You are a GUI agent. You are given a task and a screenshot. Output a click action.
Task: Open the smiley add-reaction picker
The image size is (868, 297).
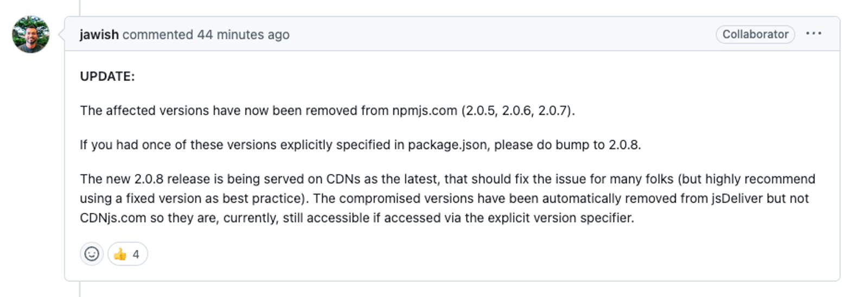click(x=92, y=254)
